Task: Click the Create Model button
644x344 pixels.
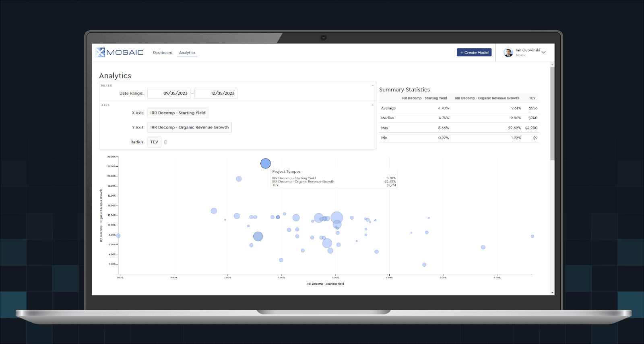Action: [x=474, y=53]
